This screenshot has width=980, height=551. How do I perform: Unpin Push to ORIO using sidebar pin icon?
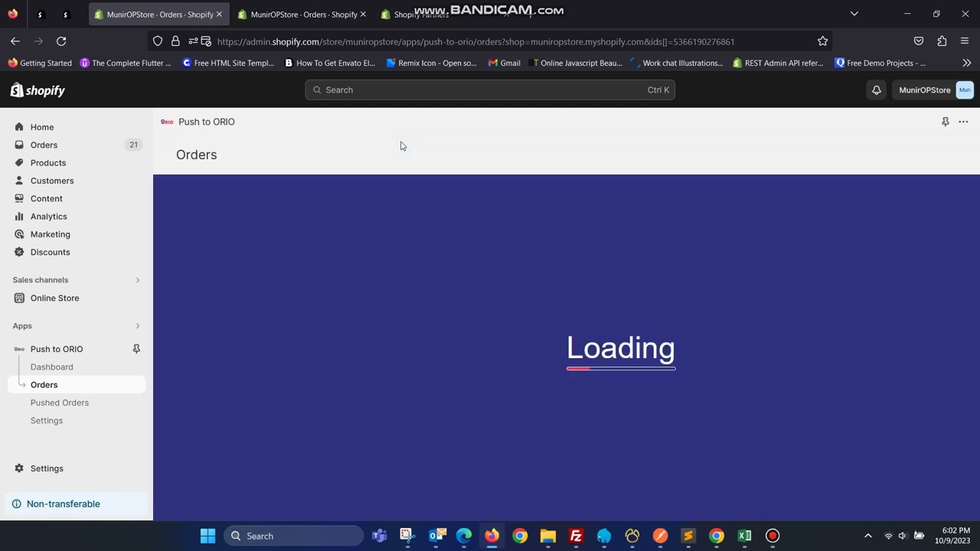click(136, 349)
